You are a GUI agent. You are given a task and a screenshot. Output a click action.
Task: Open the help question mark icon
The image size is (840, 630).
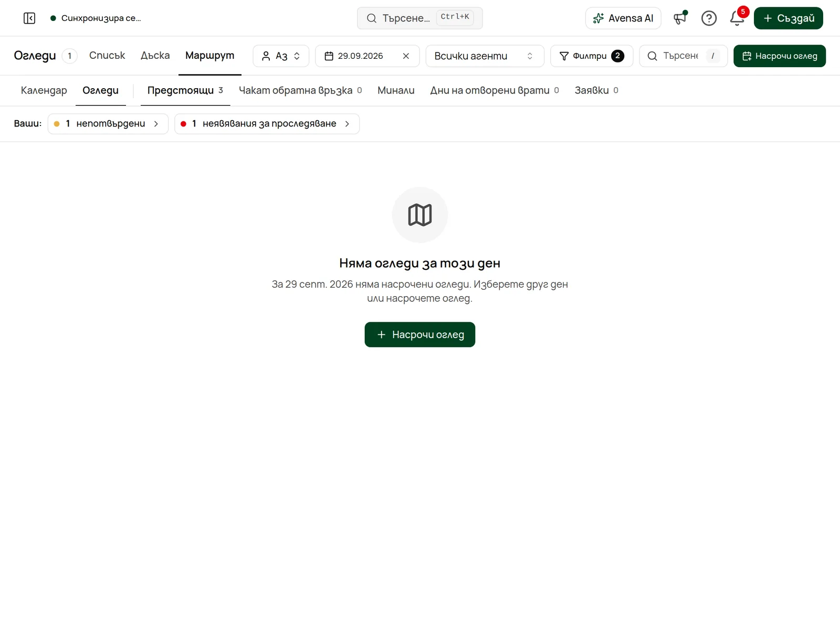click(x=709, y=18)
